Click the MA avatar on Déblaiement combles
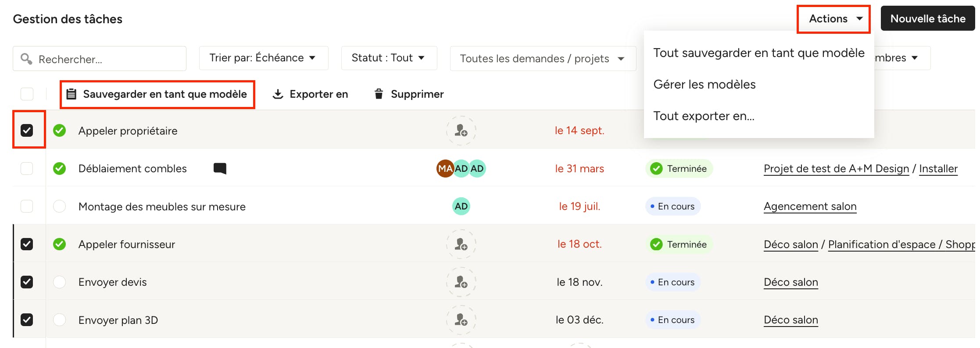Image resolution: width=980 pixels, height=348 pixels. pyautogui.click(x=445, y=169)
